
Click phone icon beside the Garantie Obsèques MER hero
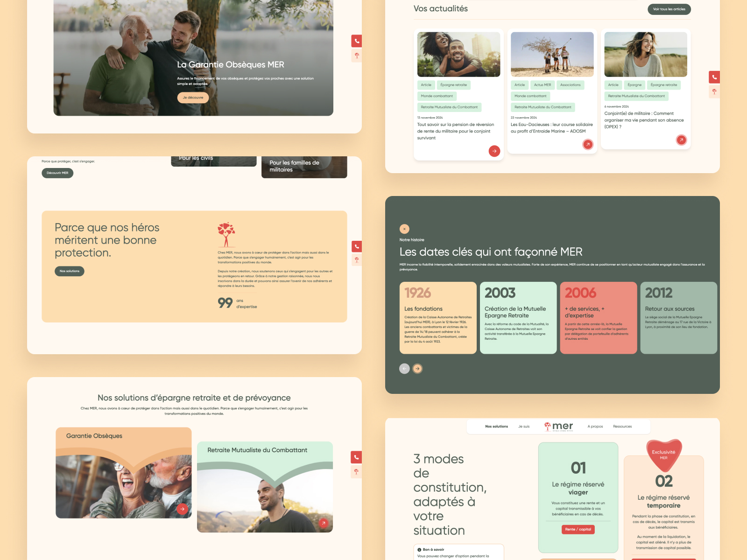click(357, 41)
